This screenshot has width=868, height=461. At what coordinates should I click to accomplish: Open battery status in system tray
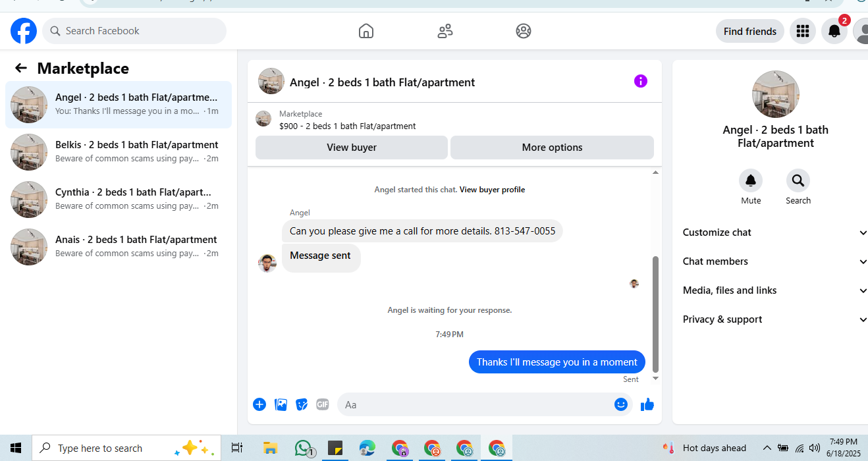click(783, 448)
